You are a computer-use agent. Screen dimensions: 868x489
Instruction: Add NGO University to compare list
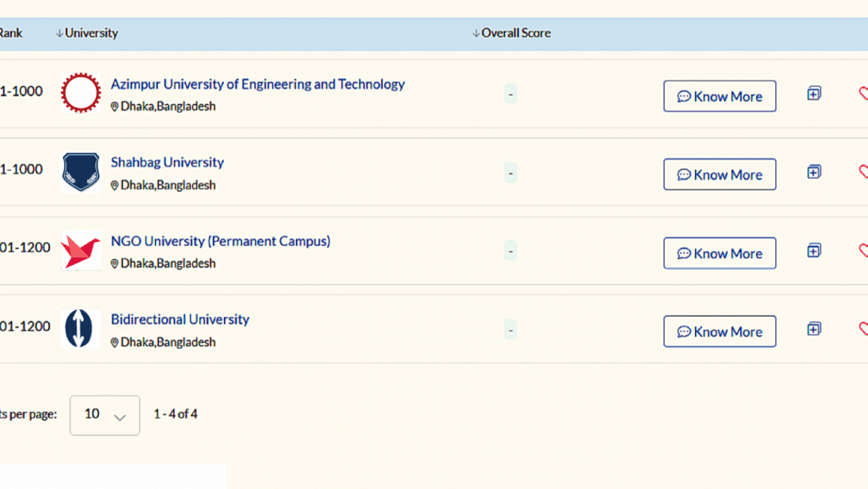(x=814, y=250)
